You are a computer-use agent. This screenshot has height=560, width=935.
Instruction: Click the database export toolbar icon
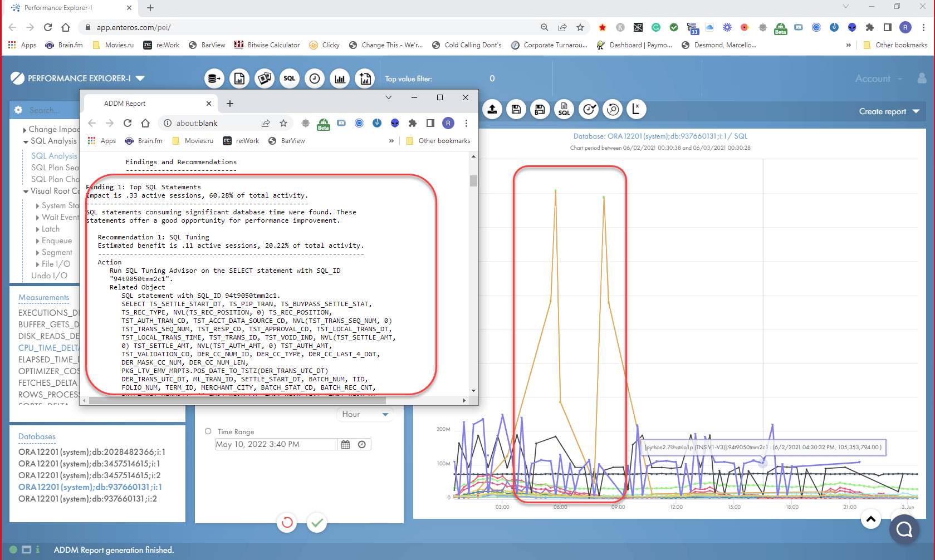pos(214,78)
